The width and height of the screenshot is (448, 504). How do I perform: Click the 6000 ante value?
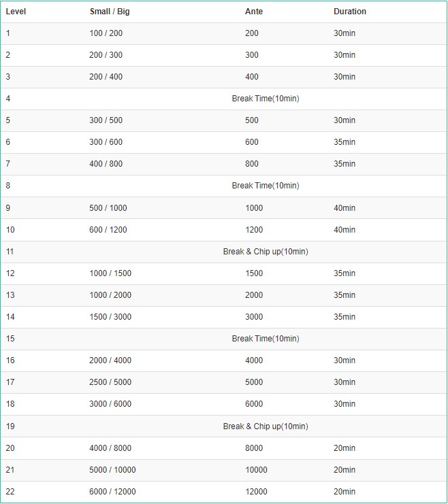click(x=254, y=404)
